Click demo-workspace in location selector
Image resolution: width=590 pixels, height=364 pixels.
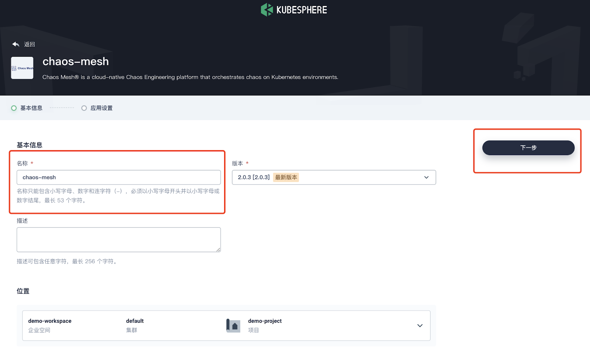pos(50,321)
